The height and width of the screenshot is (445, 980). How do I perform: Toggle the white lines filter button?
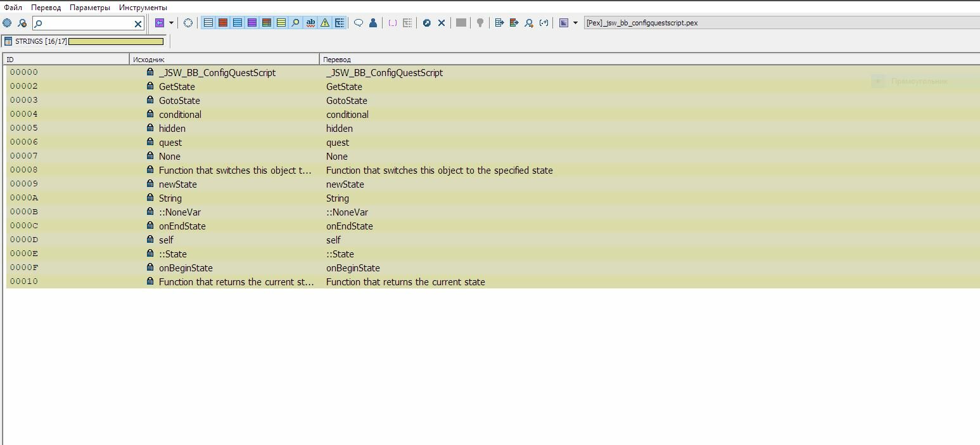[208, 23]
